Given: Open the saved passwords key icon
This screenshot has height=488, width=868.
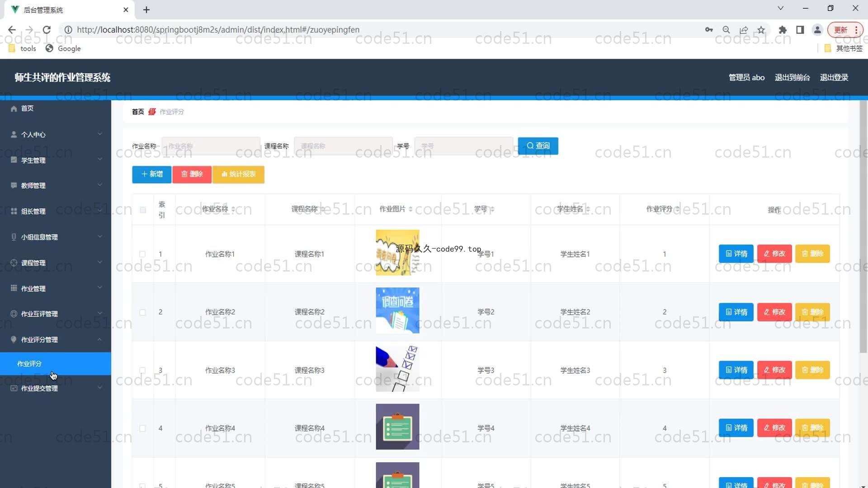Looking at the screenshot, I should [x=709, y=30].
